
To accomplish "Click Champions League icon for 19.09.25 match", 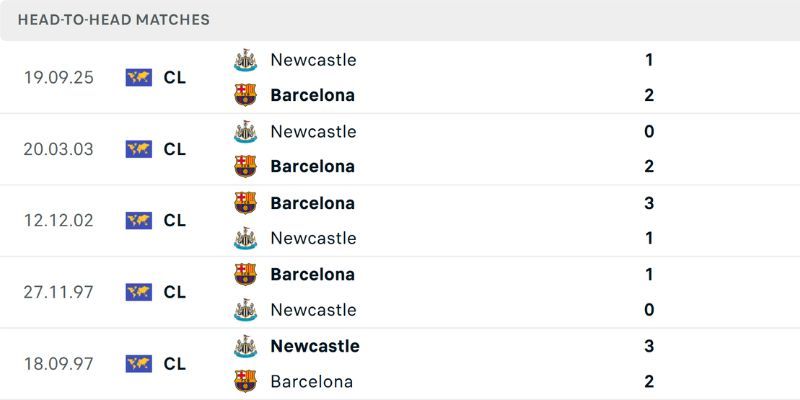I will (x=138, y=77).
